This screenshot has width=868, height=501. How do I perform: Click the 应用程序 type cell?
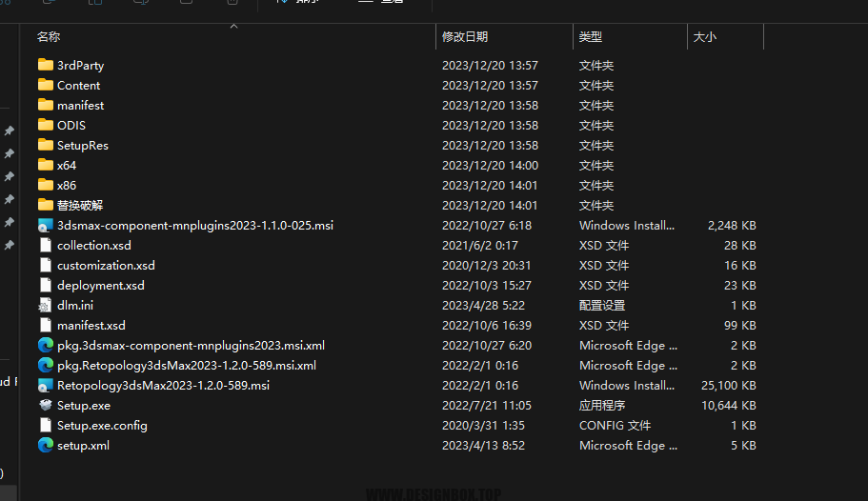click(x=602, y=405)
